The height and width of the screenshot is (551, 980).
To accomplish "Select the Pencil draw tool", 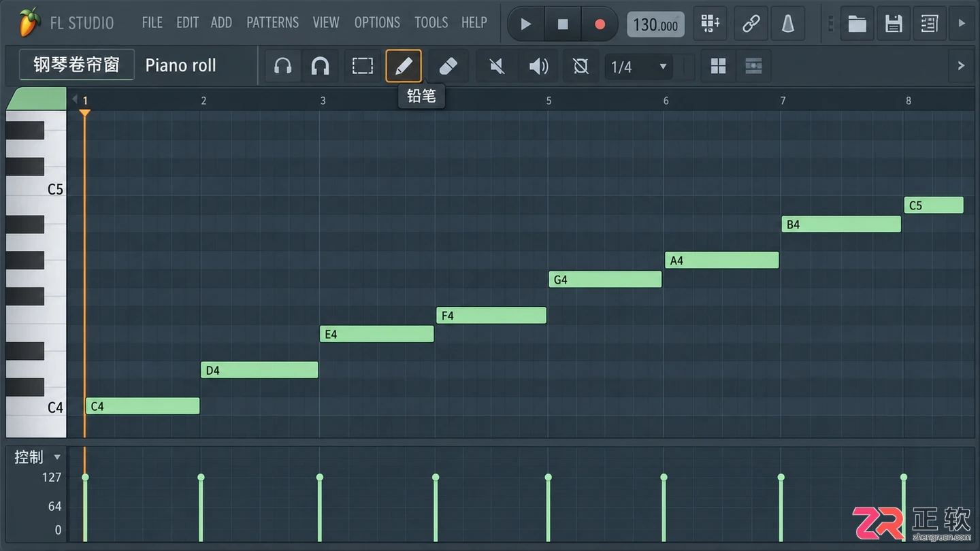I will 404,66.
